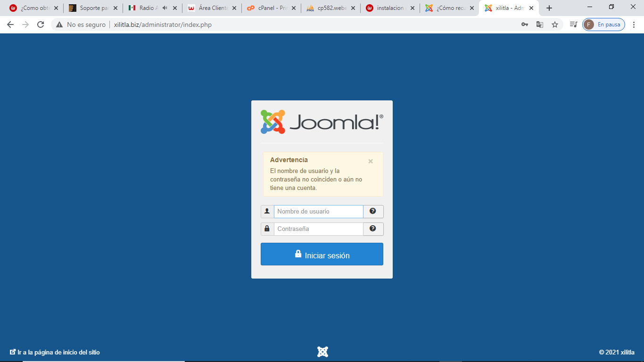This screenshot has width=644, height=362.
Task: Open saved passwords key icon
Action: coord(525,25)
